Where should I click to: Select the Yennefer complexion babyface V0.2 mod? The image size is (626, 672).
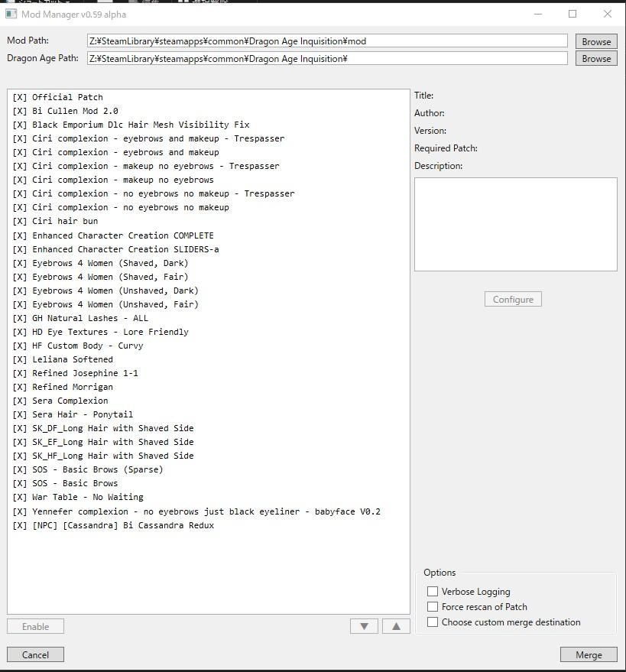coord(196,511)
